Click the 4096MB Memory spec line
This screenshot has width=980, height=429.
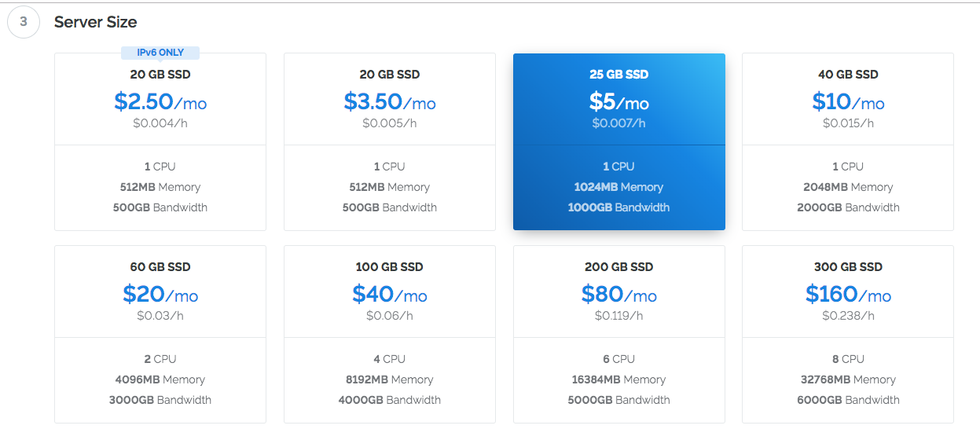click(160, 379)
